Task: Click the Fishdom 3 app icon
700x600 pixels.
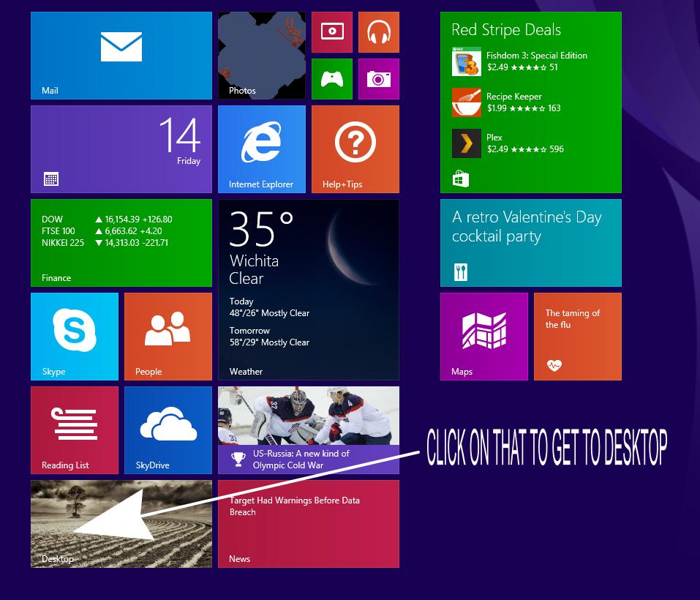Action: pyautogui.click(x=467, y=61)
